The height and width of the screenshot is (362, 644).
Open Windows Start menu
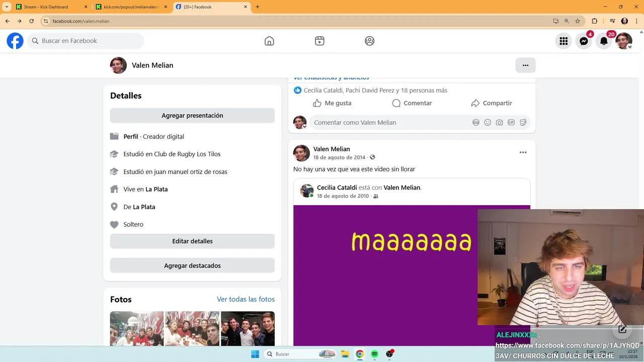pyautogui.click(x=255, y=354)
